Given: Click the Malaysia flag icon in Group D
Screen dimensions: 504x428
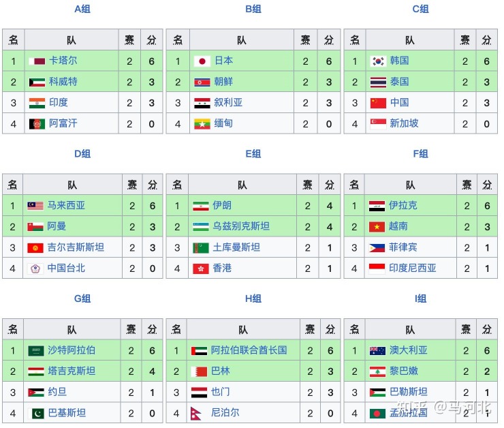Looking at the screenshot, I should (x=35, y=206).
